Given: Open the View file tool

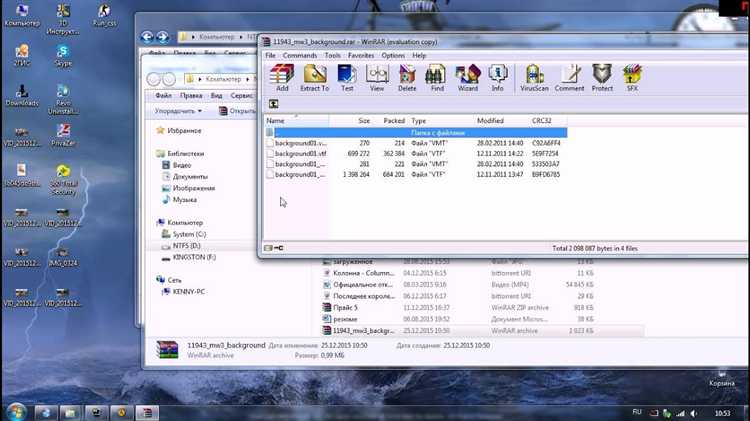Looking at the screenshot, I should (x=377, y=78).
